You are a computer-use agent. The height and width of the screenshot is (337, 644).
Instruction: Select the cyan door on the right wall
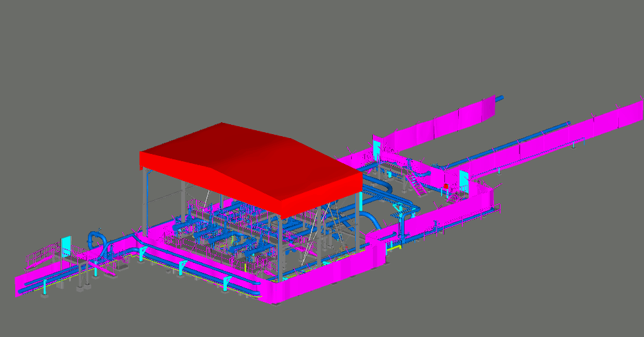[x=464, y=178]
